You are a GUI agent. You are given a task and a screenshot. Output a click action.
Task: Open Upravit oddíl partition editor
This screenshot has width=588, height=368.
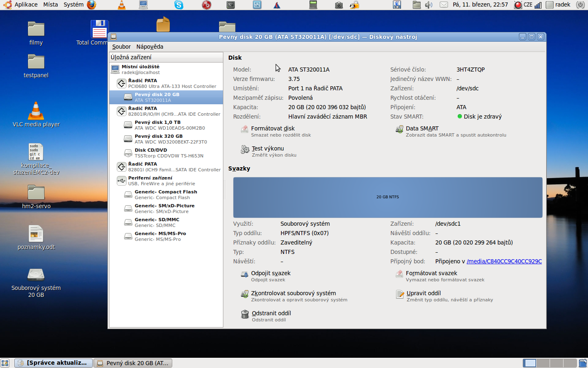[423, 294]
